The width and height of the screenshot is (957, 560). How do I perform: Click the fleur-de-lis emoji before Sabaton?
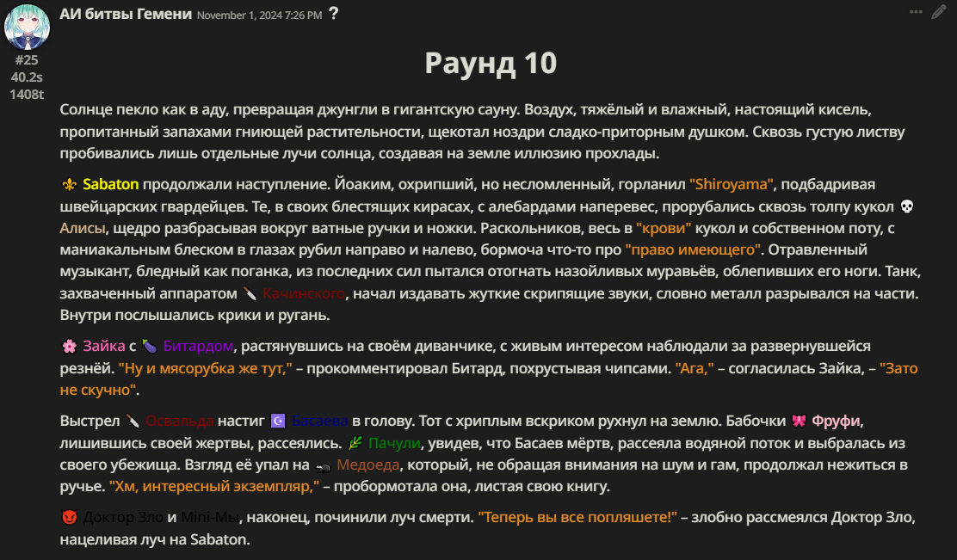coord(69,184)
